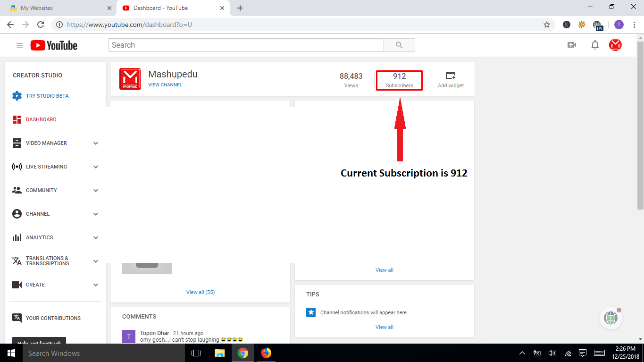The height and width of the screenshot is (362, 644).
Task: Open the hamburger guide menu
Action: point(19,45)
